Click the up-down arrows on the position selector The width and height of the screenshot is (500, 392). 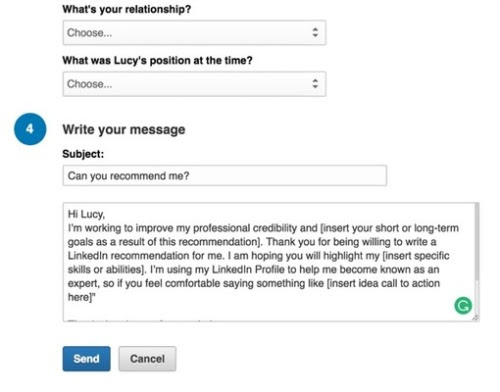coord(315,83)
